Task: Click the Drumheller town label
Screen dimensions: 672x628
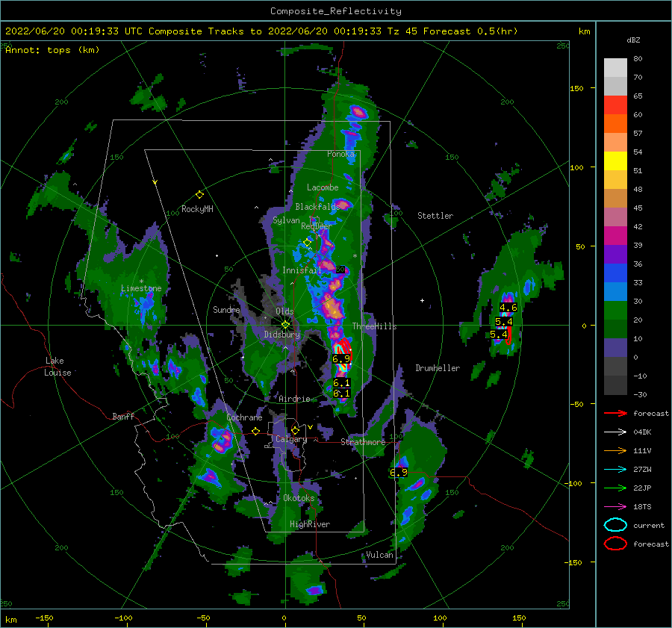Action: pyautogui.click(x=438, y=368)
